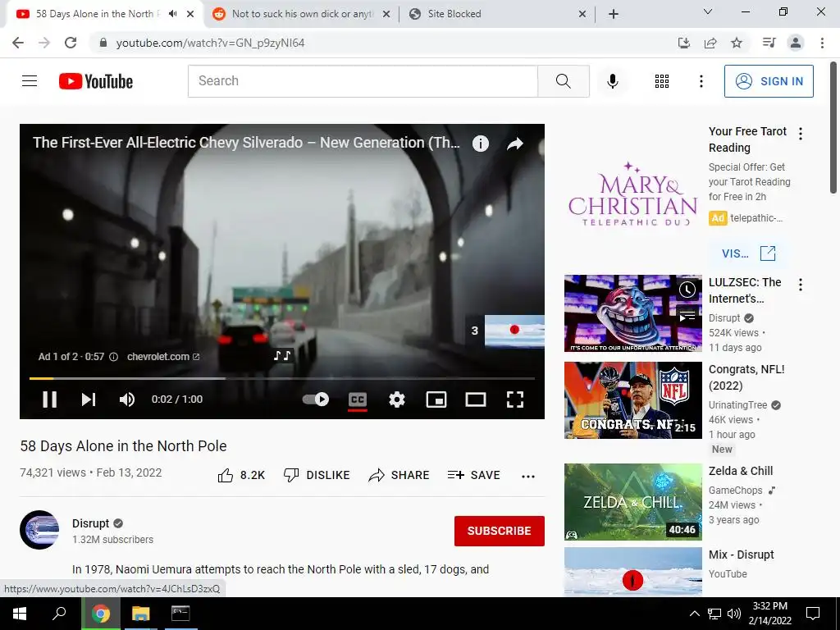Bookmark this tab star icon
840x630 pixels.
pyautogui.click(x=737, y=43)
